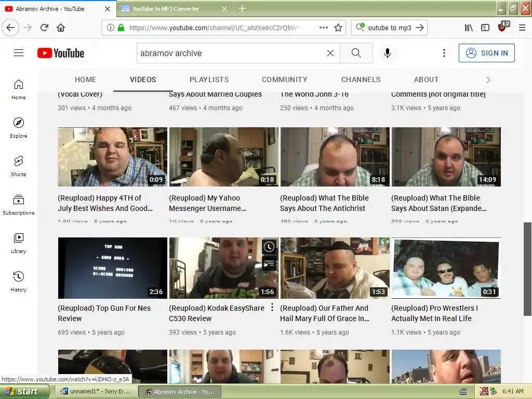Click the SIGN IN button
532x399 pixels.
click(486, 53)
